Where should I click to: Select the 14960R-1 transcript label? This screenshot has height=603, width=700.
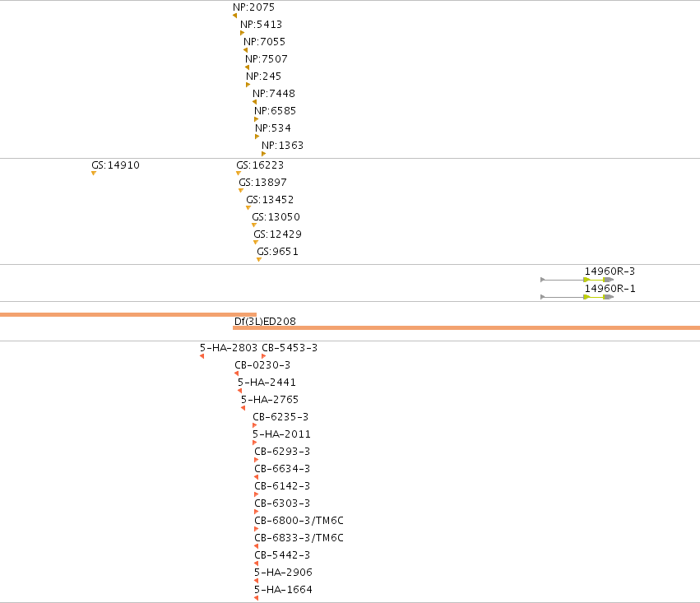(x=610, y=289)
